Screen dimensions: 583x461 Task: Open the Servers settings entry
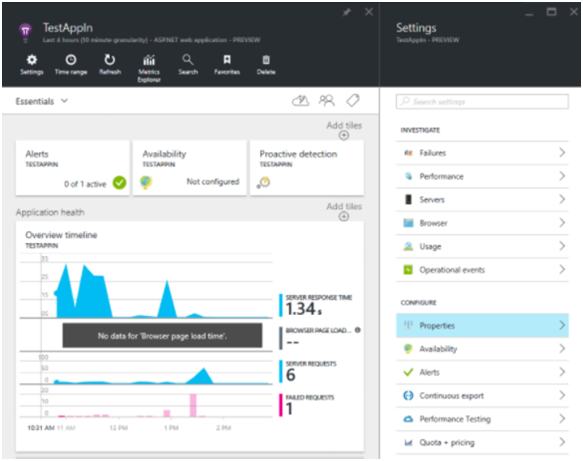(482, 200)
